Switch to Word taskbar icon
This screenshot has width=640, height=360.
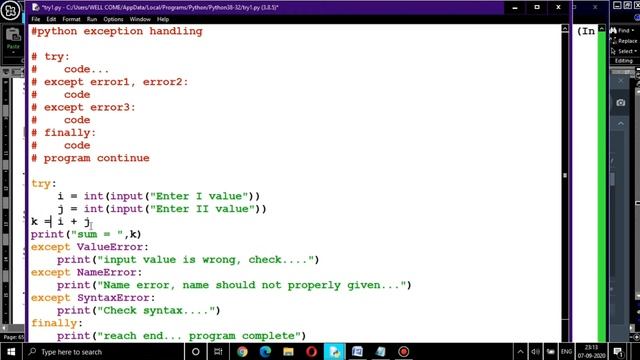click(x=358, y=351)
